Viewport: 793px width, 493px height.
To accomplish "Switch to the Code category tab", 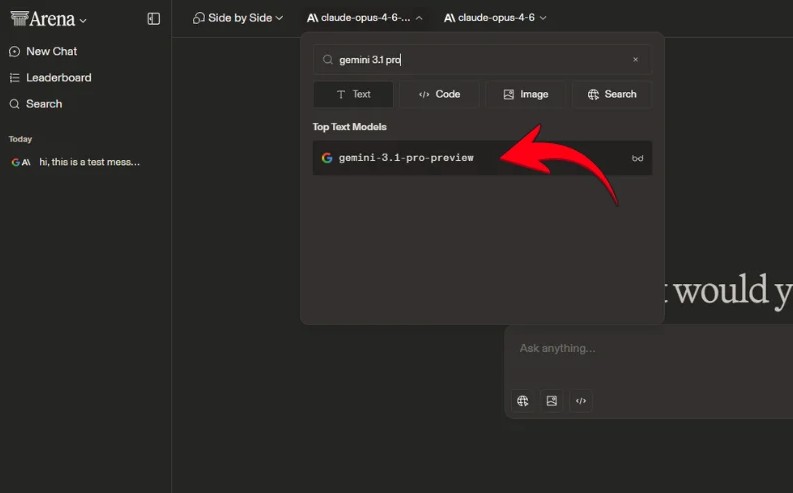I will click(x=439, y=94).
